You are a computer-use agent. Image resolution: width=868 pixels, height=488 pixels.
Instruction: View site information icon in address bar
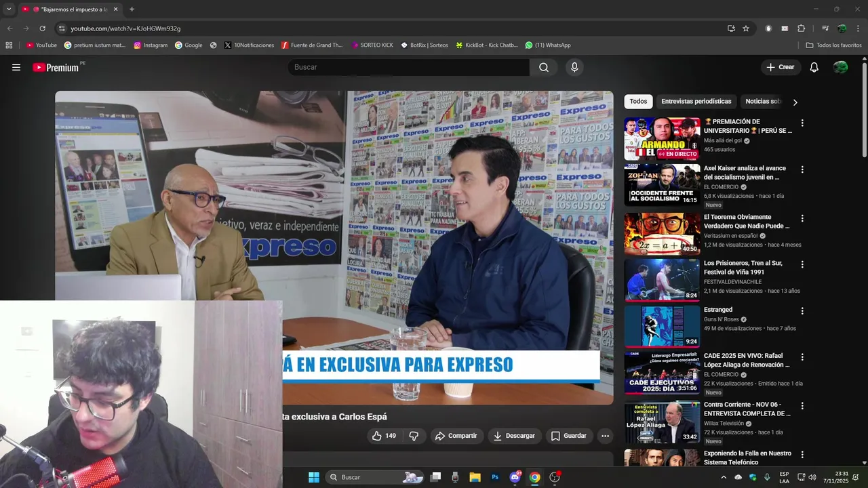[x=62, y=28]
